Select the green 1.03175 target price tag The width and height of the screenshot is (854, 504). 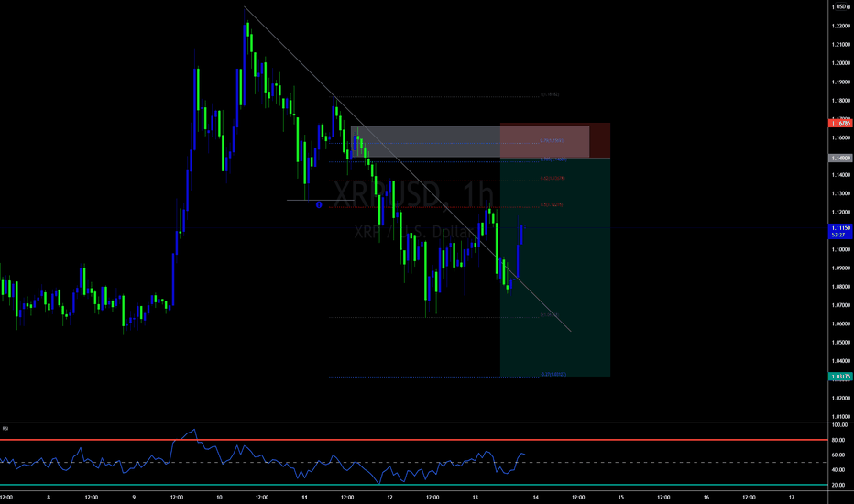(840, 377)
